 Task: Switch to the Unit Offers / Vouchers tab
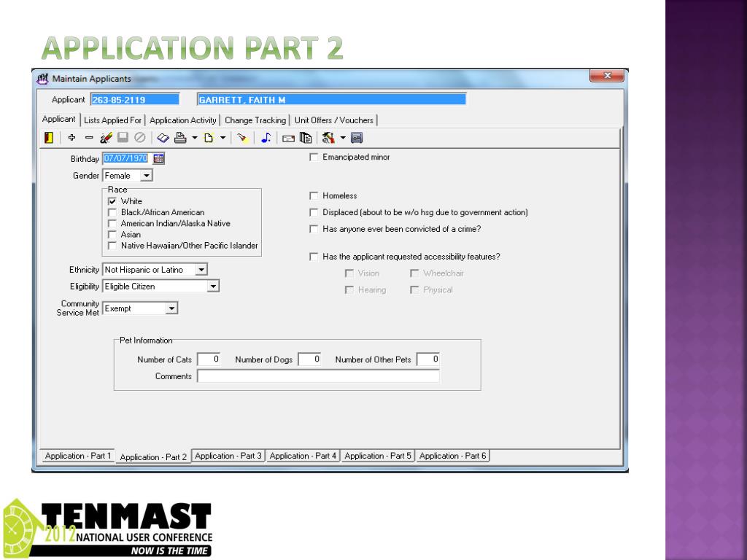[x=334, y=120]
